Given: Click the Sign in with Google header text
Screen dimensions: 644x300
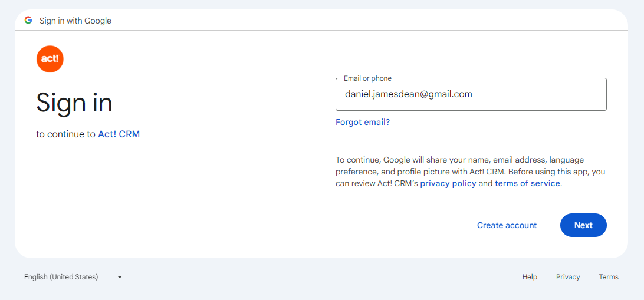Looking at the screenshot, I should 75,21.
